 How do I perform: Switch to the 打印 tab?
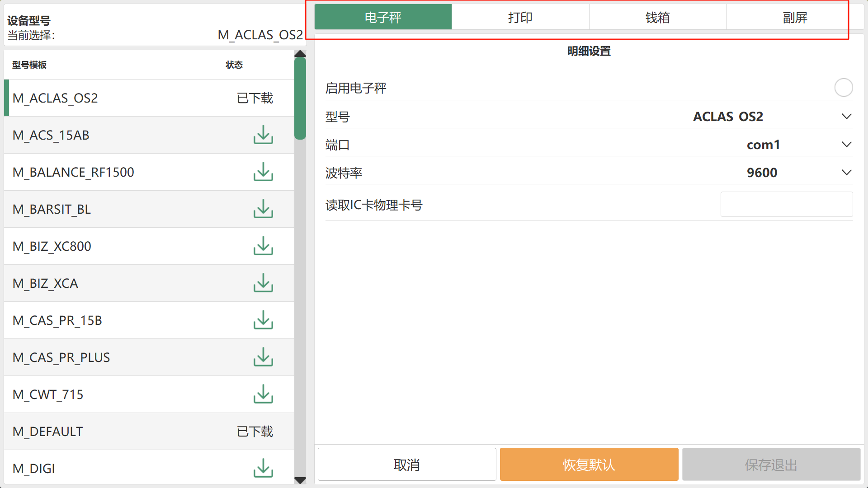click(x=520, y=17)
